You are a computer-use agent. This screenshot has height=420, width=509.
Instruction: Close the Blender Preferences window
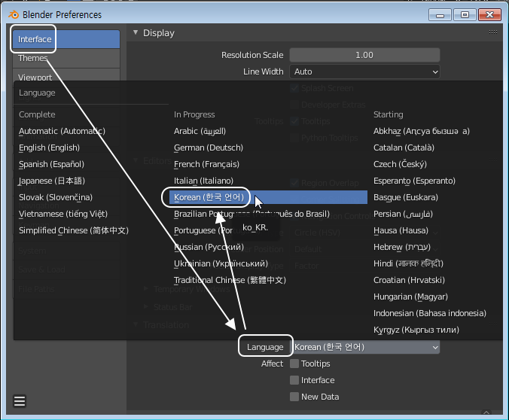[489, 15]
